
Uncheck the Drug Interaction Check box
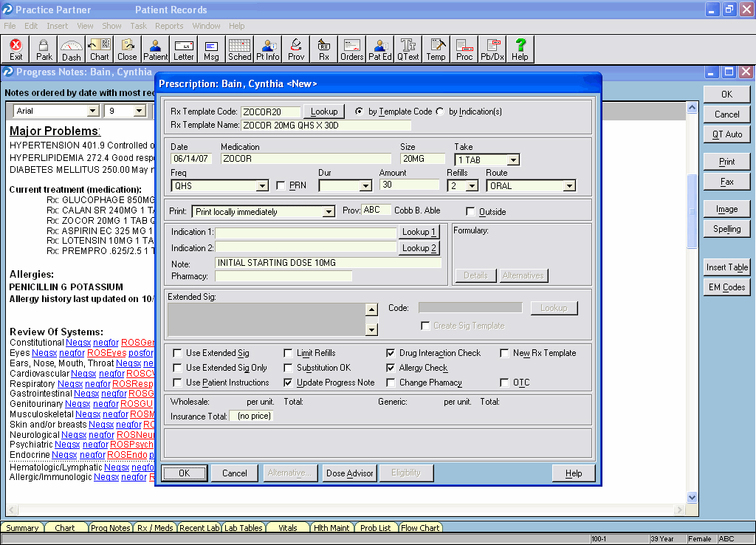click(391, 353)
